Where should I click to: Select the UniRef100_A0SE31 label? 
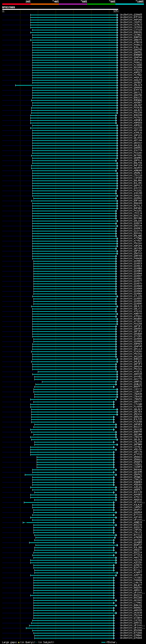click(x=131, y=371)
